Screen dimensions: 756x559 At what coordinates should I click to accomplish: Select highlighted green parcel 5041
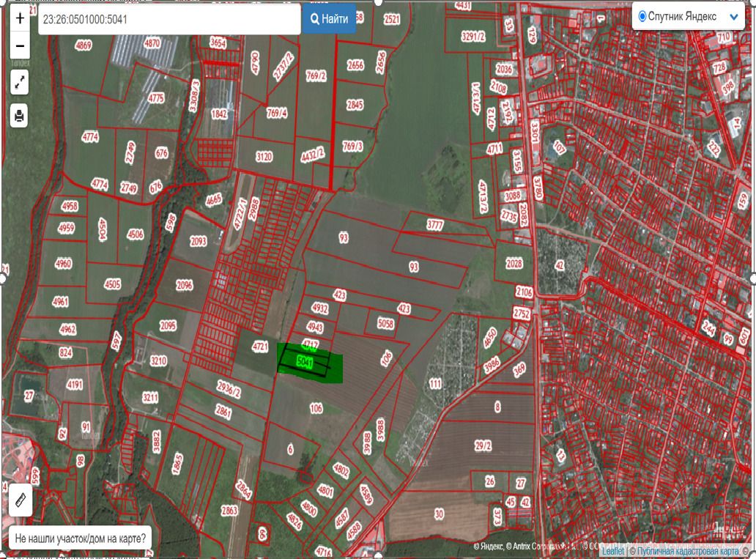(305, 361)
